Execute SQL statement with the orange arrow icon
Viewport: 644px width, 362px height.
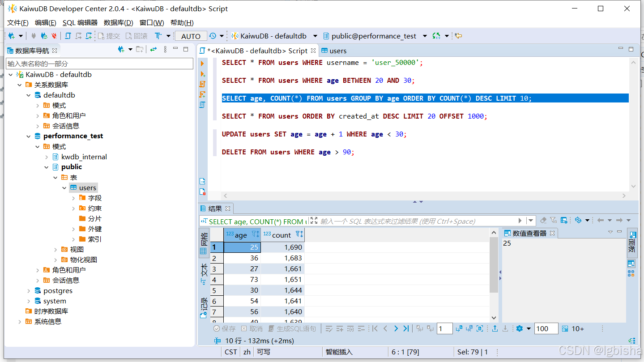click(x=202, y=64)
